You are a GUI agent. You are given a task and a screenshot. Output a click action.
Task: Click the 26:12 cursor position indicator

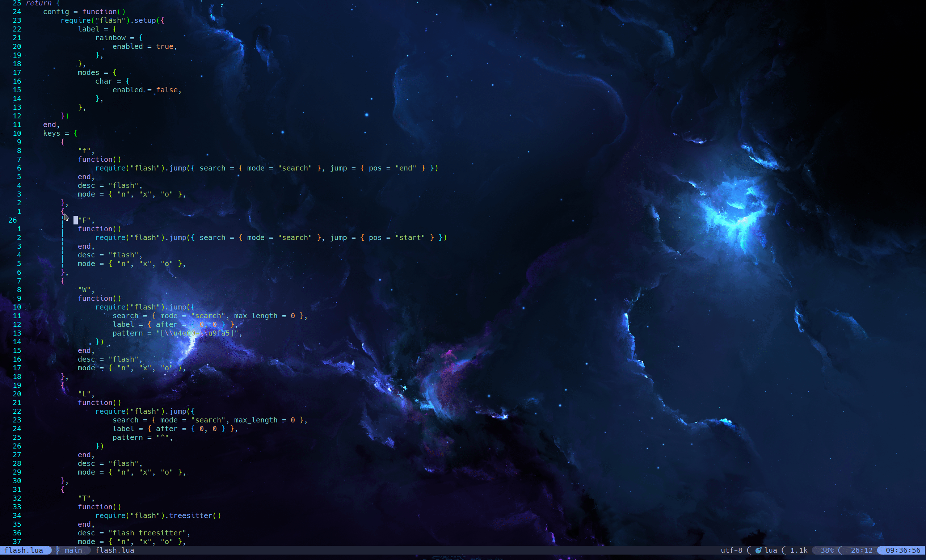pos(861,550)
